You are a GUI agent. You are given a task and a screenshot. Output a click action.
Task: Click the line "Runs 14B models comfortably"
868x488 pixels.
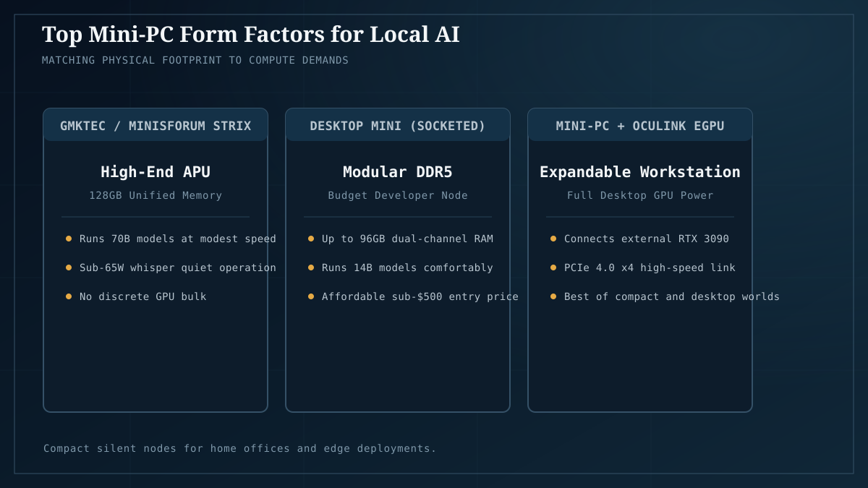tap(407, 267)
